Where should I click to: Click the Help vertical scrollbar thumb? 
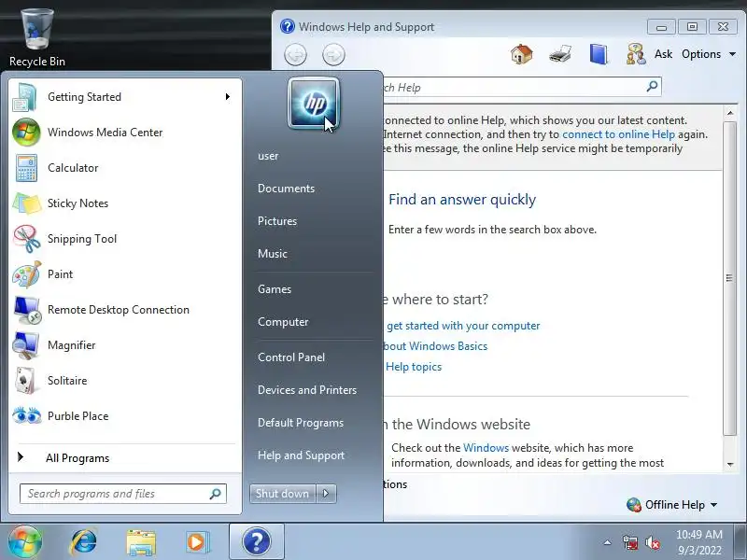point(730,278)
